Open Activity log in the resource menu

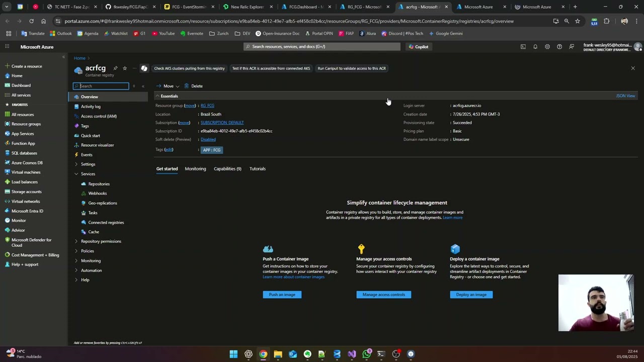click(91, 107)
